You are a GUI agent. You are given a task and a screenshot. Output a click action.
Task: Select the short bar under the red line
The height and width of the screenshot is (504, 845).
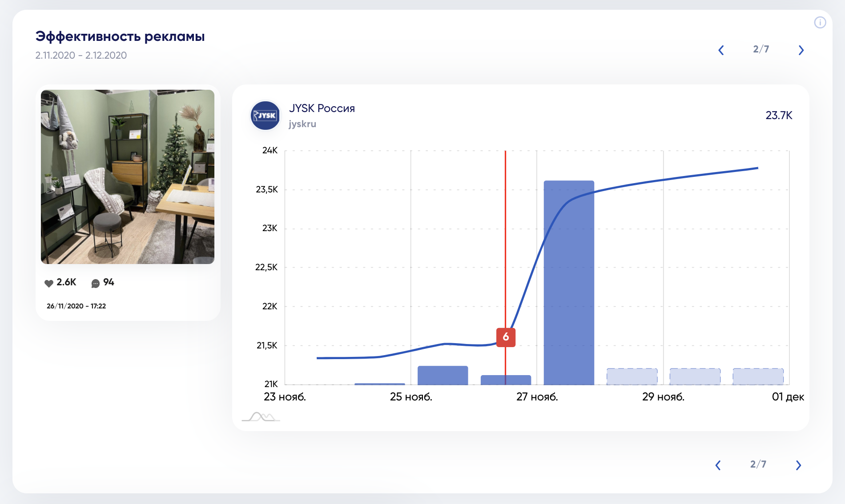coord(506,380)
